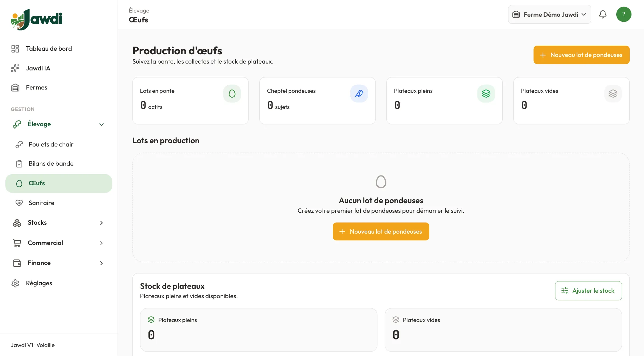Click the Stocks cubes icon
The image size is (644, 356).
tap(17, 223)
